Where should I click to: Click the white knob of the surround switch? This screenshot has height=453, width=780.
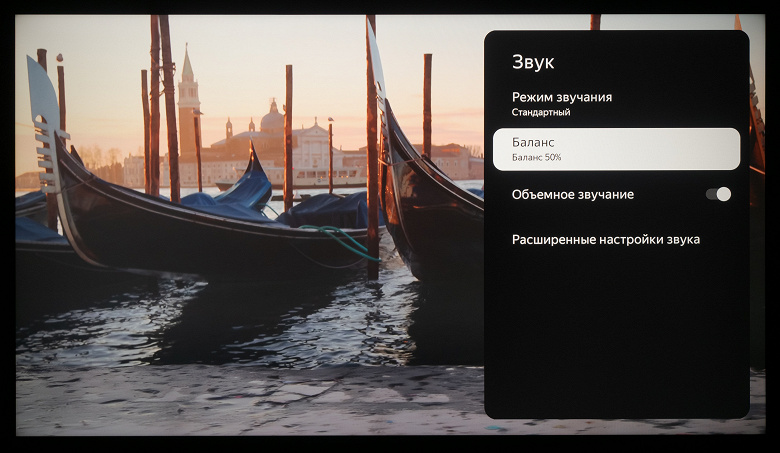724,194
